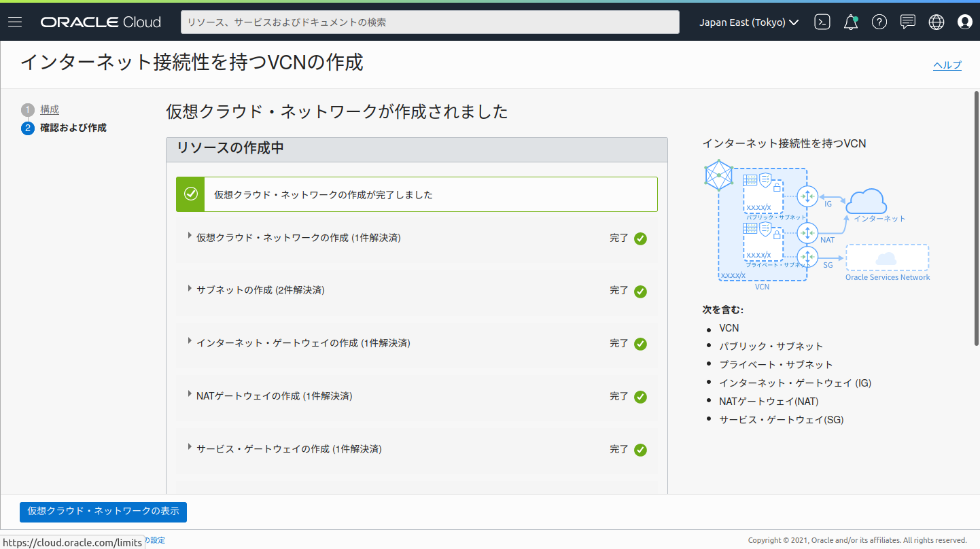Click the step 1 number circle
This screenshot has height=549, width=980.
pos(27,110)
